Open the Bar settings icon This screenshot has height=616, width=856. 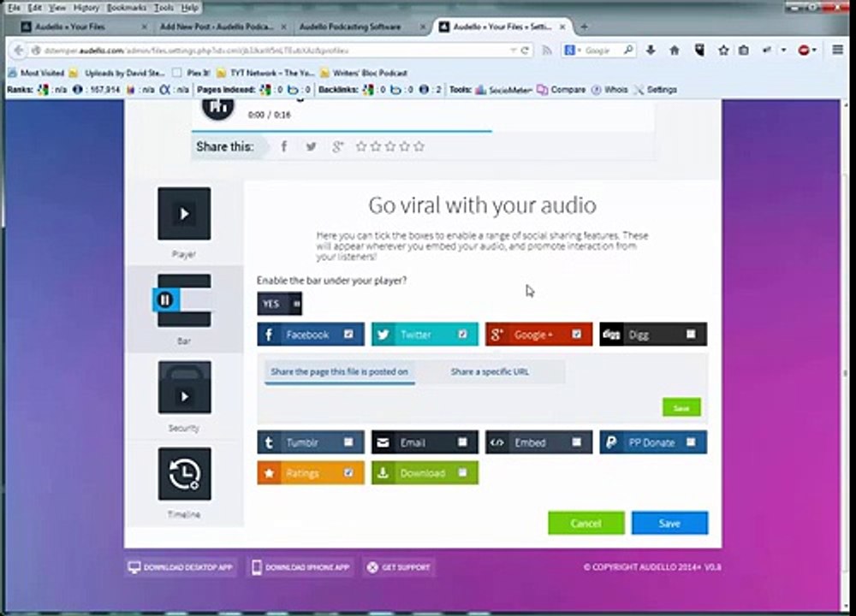pos(184,300)
